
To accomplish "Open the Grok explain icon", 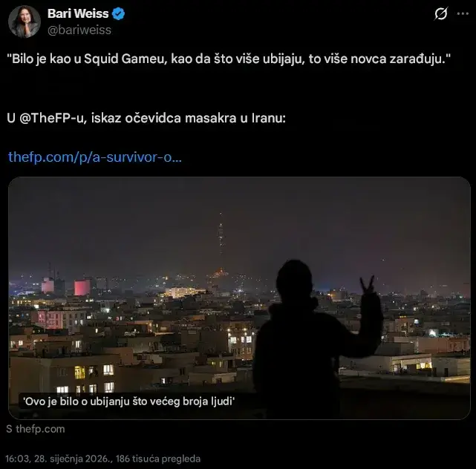I will coord(441,14).
